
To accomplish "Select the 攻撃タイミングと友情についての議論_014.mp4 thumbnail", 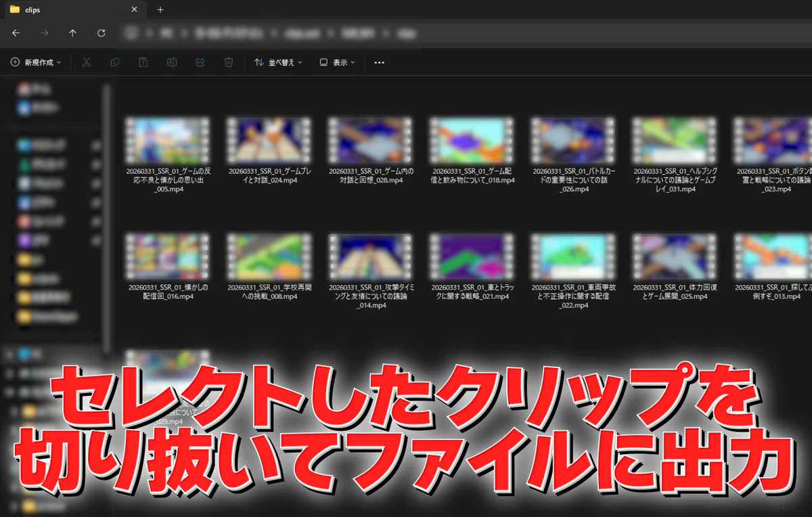I will [371, 257].
